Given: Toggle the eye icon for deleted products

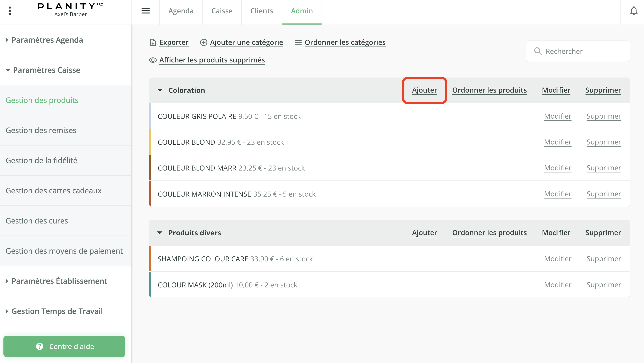Looking at the screenshot, I should (x=153, y=60).
